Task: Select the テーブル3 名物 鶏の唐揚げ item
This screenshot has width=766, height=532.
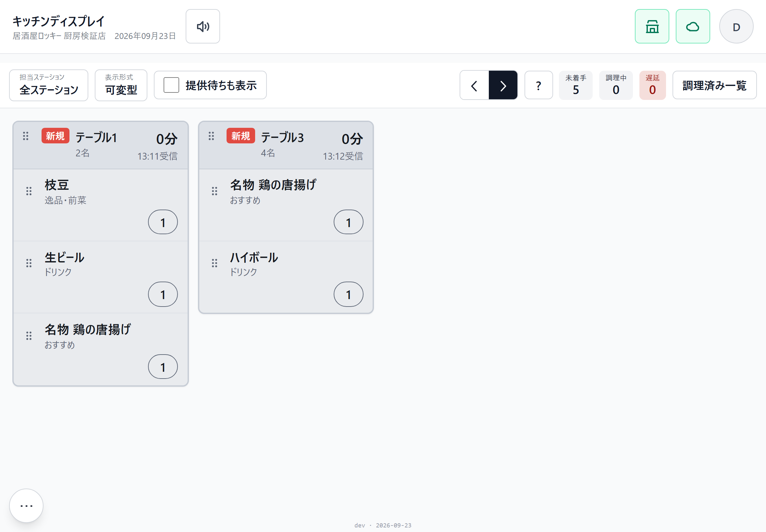Action: pos(286,205)
